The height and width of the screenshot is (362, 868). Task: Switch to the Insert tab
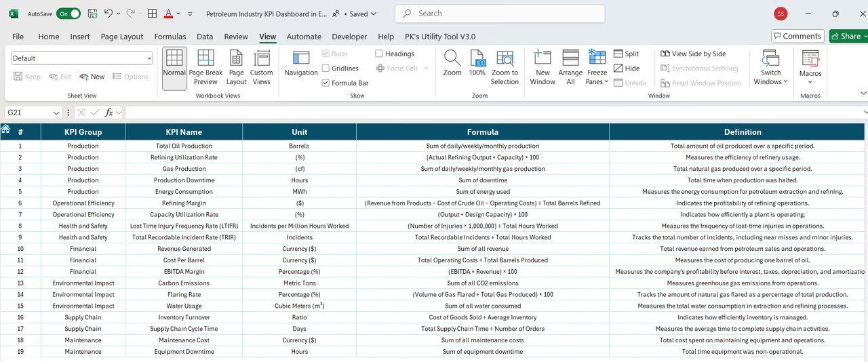(80, 37)
